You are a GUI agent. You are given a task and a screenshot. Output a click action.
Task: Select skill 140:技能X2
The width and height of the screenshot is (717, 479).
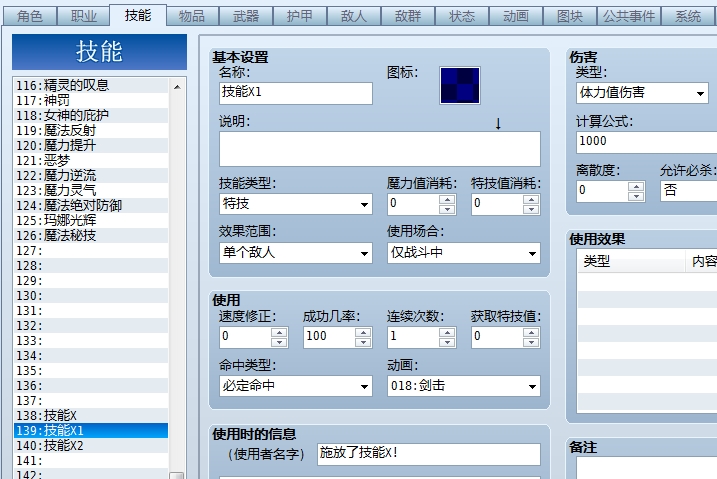coord(91,446)
